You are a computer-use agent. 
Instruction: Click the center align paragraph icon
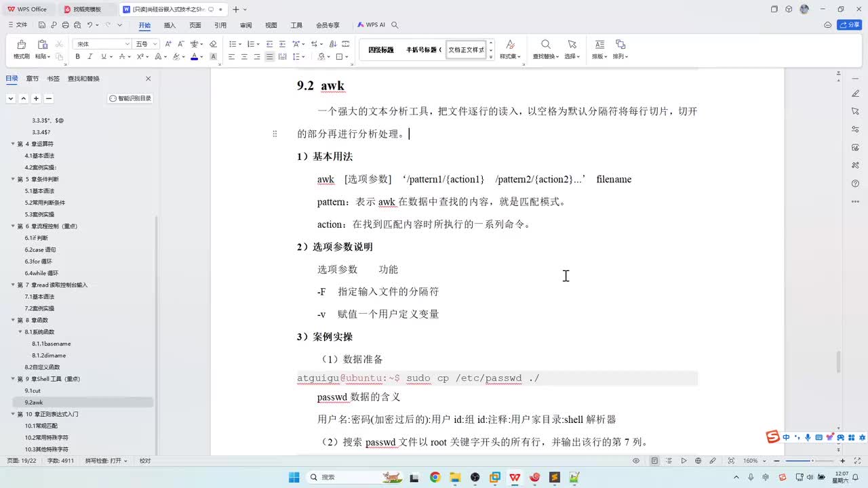click(244, 57)
